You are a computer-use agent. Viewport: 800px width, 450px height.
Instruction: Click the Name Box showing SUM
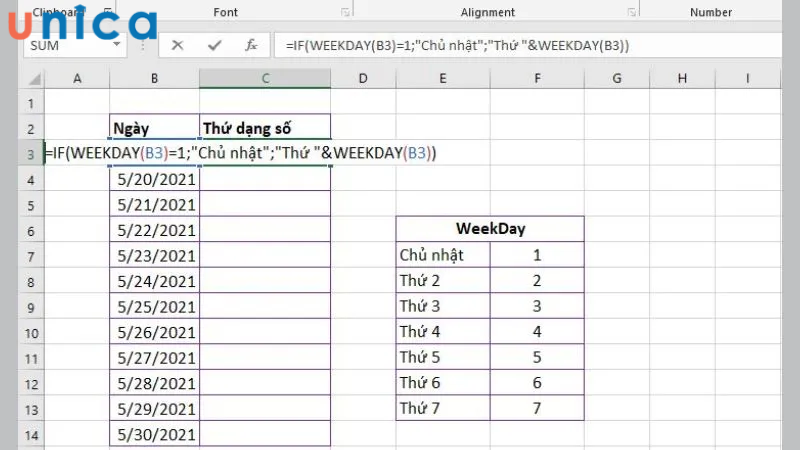60,46
